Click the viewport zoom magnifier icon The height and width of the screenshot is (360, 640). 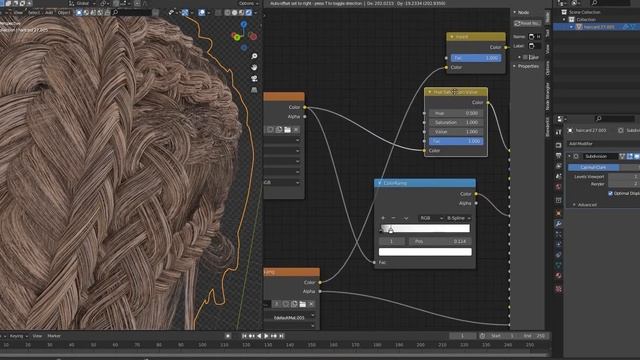click(254, 56)
